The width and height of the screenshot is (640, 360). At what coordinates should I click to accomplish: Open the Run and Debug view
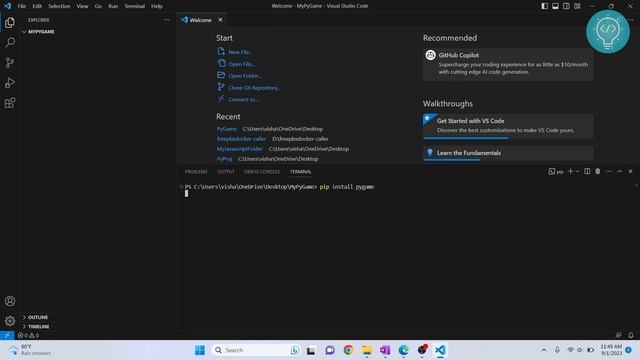coord(10,83)
